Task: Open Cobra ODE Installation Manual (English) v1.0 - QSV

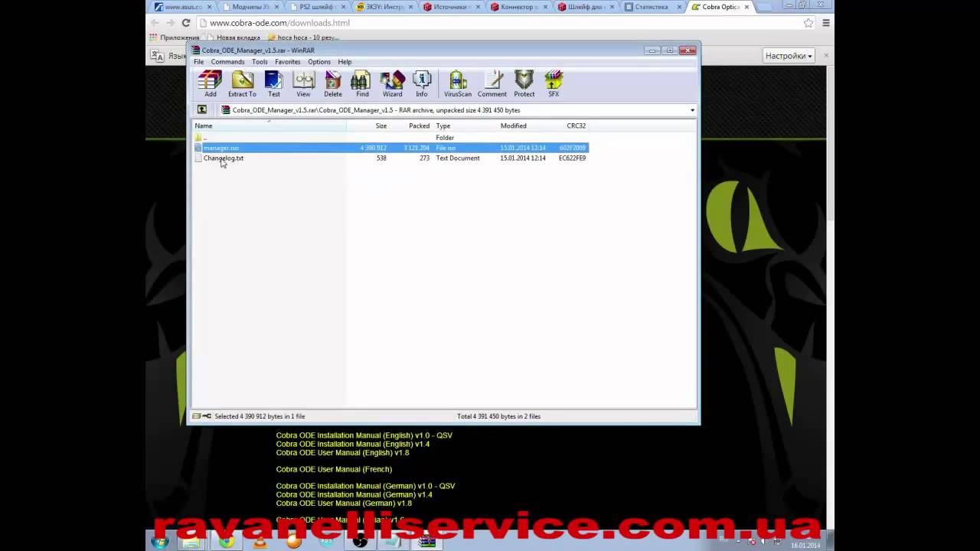Action: click(364, 435)
